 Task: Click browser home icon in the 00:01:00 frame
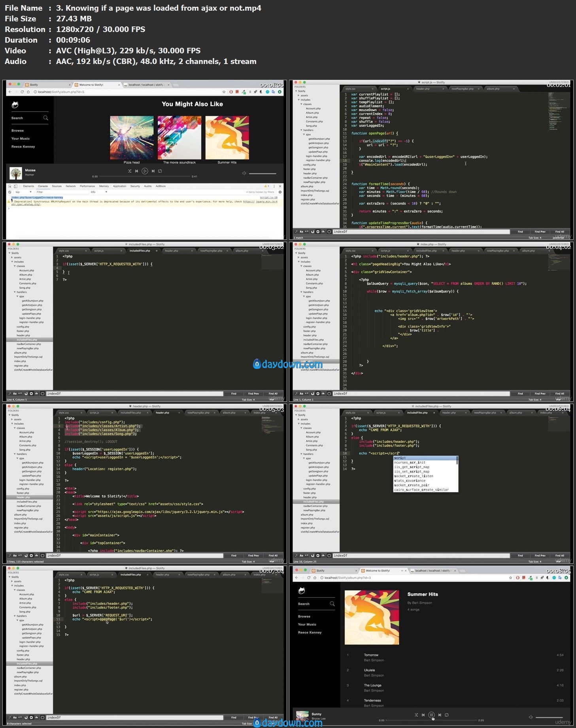tap(28, 92)
